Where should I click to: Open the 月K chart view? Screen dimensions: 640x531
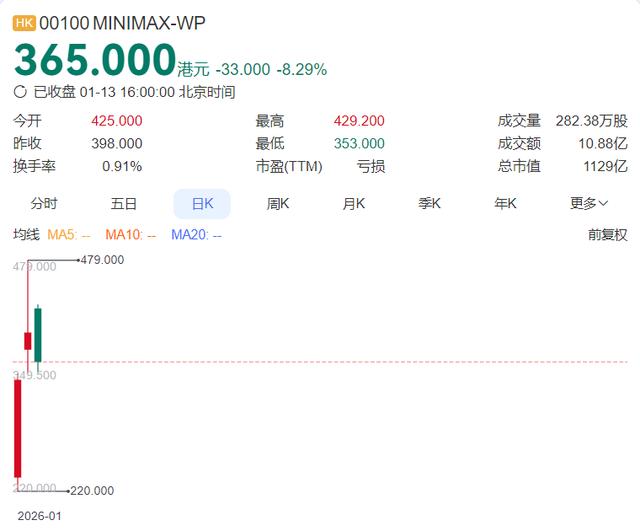[354, 203]
